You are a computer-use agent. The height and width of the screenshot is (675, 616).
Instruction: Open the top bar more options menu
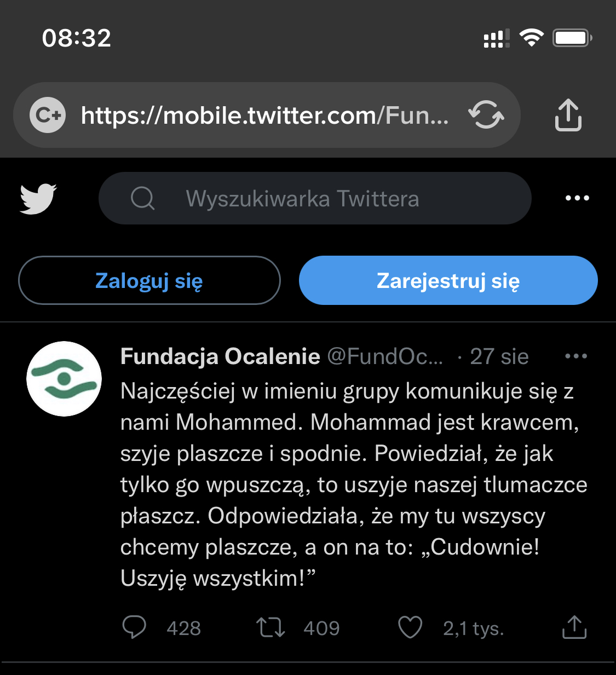[577, 198]
